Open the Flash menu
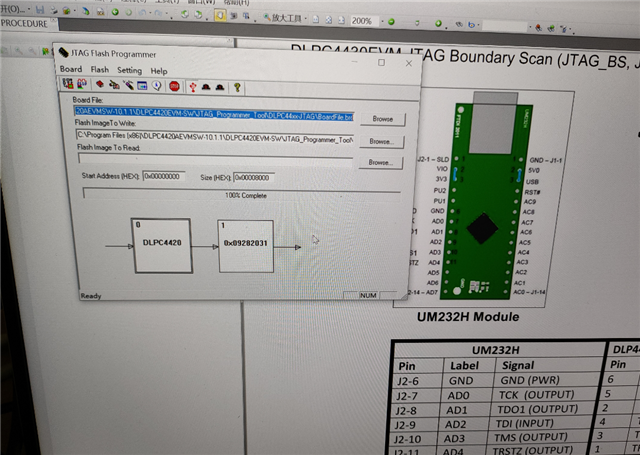This screenshot has width=640, height=455. [100, 70]
